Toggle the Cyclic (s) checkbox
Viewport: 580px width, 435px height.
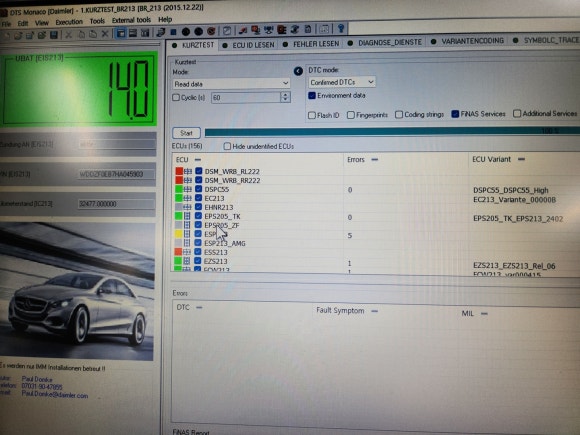pos(176,97)
